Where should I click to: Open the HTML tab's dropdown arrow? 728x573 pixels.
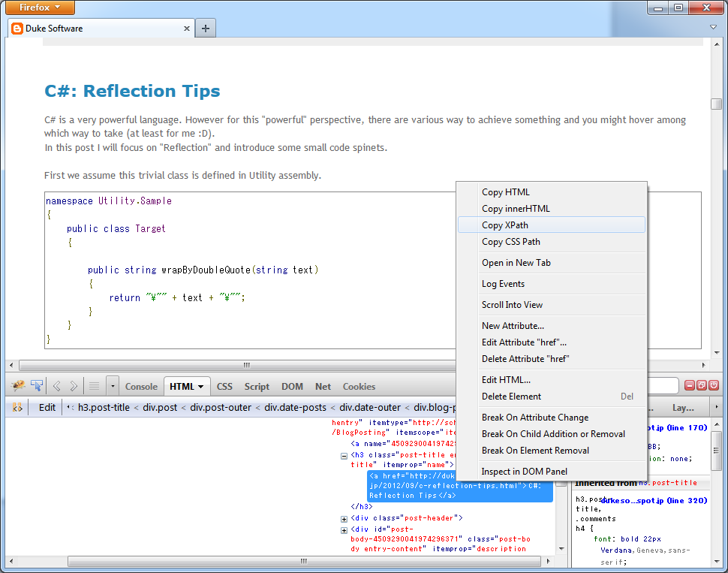coord(200,386)
